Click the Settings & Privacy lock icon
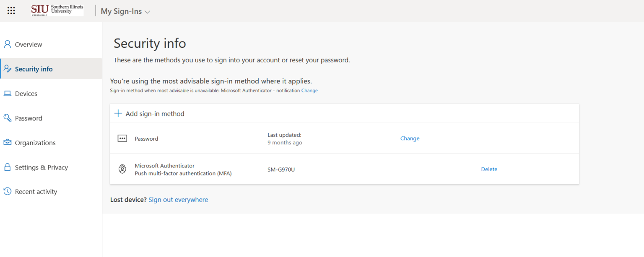 pyautogui.click(x=7, y=167)
